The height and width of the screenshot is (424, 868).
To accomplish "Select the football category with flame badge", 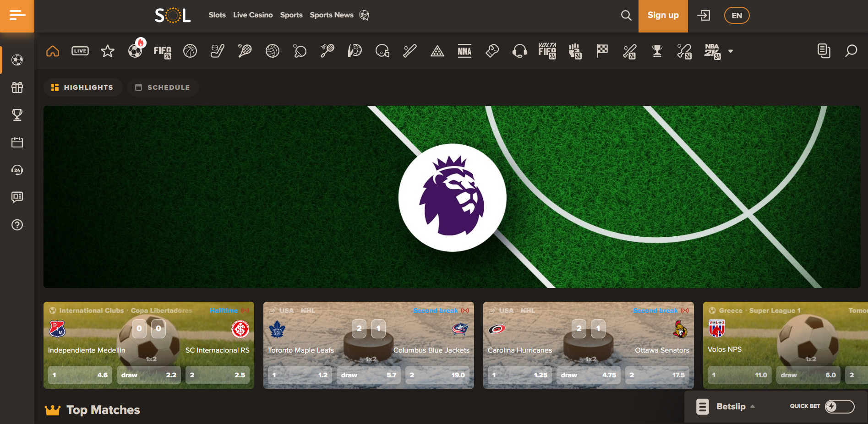I will tap(136, 50).
